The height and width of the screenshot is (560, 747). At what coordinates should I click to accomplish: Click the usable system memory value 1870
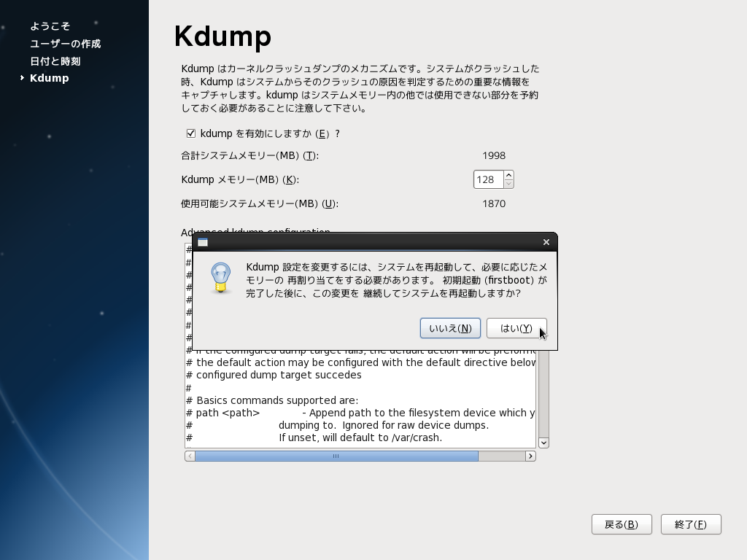coord(494,204)
